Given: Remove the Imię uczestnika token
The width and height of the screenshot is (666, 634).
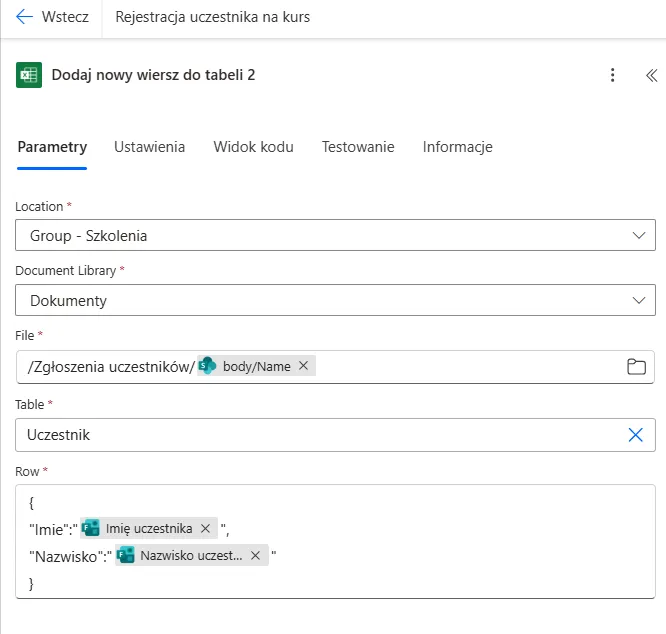Looking at the screenshot, I should coord(205,528).
